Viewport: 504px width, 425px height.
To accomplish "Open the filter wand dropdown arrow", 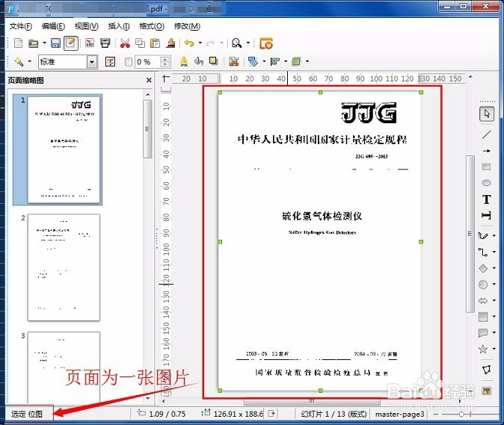I will (x=30, y=61).
